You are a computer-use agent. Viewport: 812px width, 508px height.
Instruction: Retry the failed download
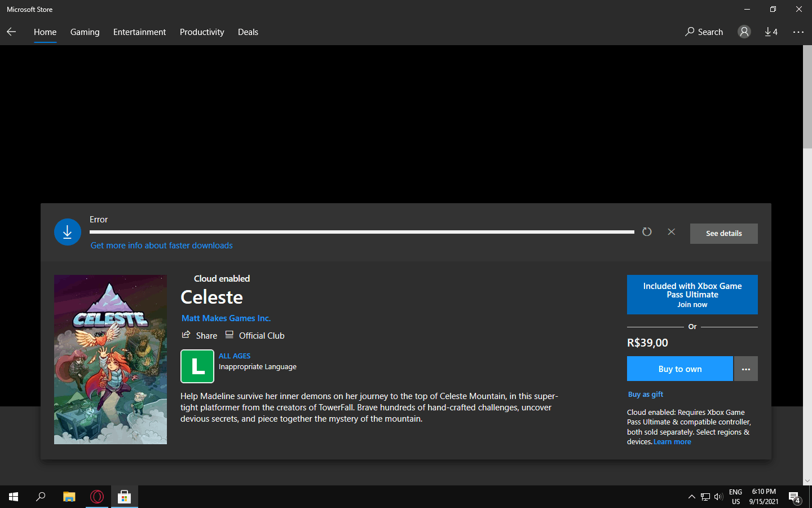pos(647,232)
